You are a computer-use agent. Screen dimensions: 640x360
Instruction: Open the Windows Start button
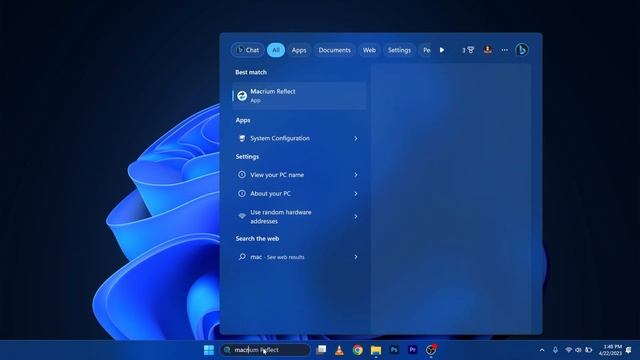click(x=209, y=350)
